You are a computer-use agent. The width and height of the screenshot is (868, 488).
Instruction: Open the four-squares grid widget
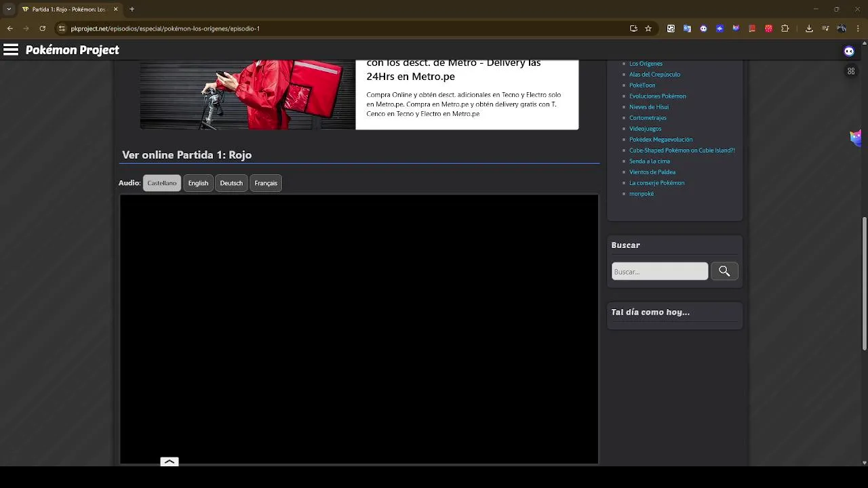pyautogui.click(x=851, y=71)
